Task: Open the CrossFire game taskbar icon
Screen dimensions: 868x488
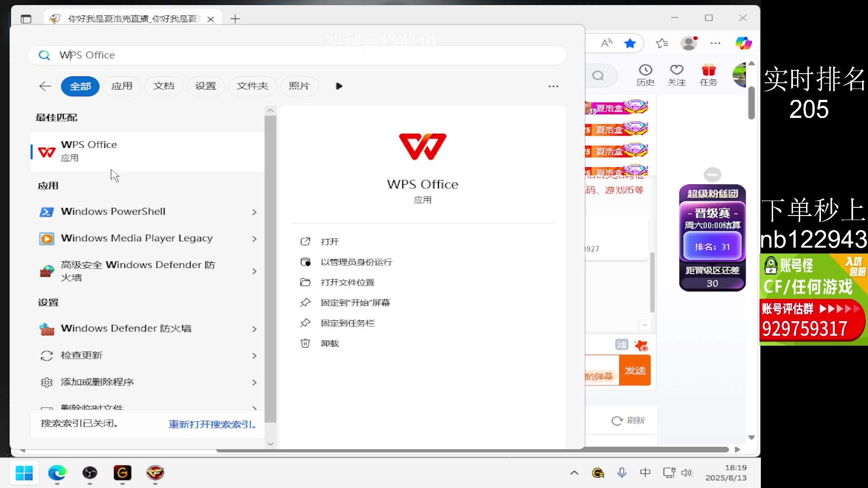Action: [x=155, y=473]
